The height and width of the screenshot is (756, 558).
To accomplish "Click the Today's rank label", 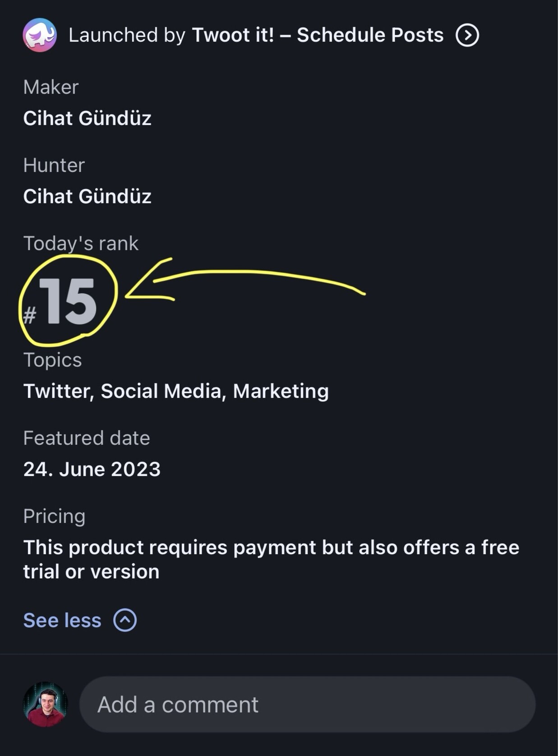I will click(81, 244).
